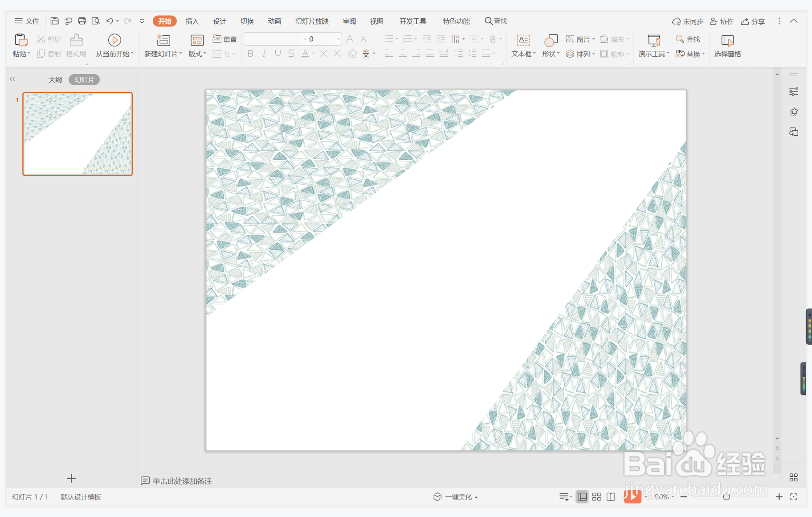812x517 pixels.
Task: Switch sidebar to 大纲 outline view
Action: click(55, 80)
